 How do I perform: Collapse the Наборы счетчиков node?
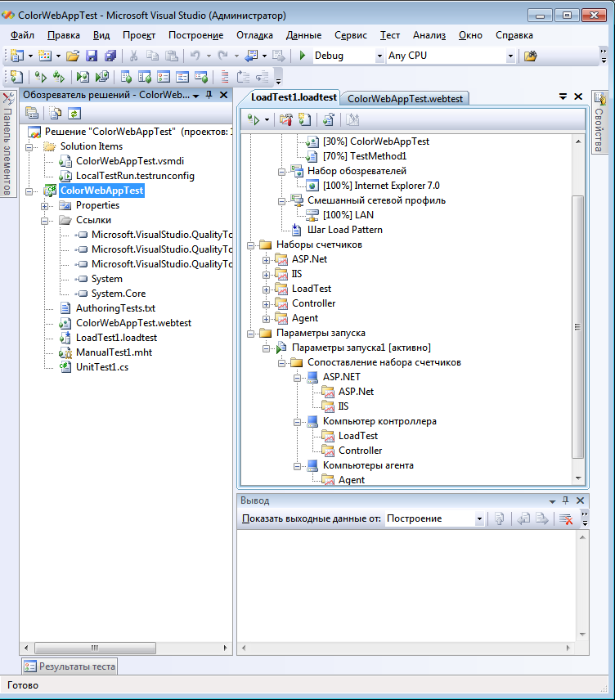[250, 245]
